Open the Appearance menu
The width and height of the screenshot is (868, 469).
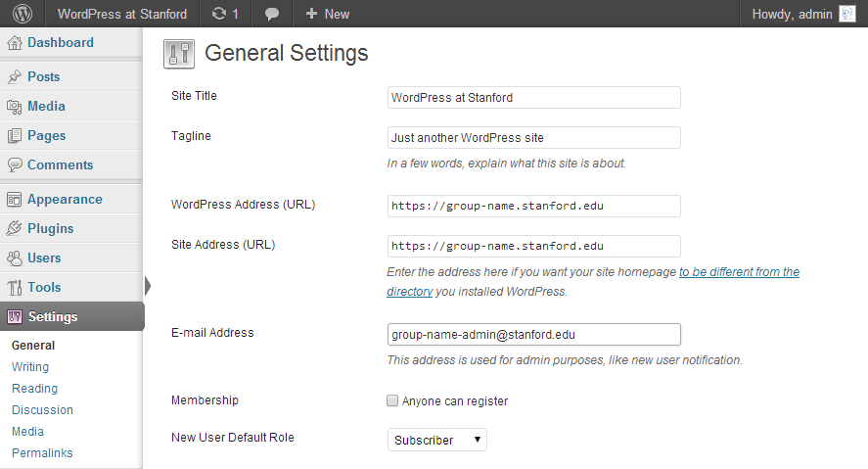65,200
